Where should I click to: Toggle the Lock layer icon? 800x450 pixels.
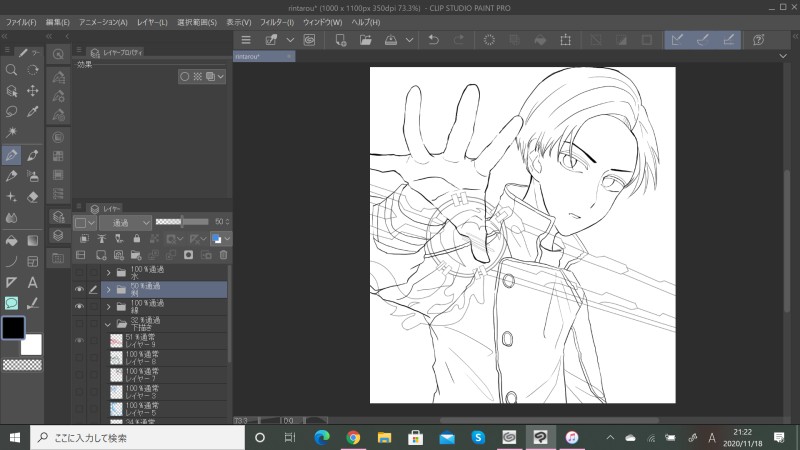(x=135, y=239)
